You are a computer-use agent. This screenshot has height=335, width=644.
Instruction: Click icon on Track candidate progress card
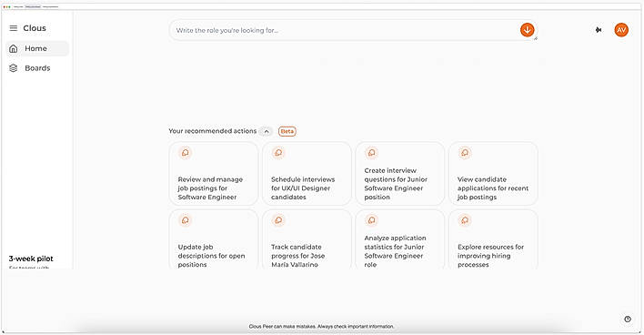(x=278, y=220)
